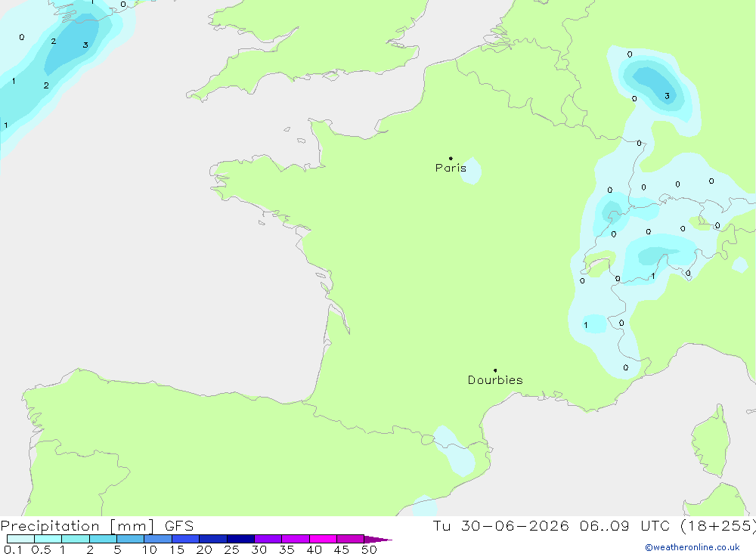Click the legend label '50'
This screenshot has width=756, height=554.
[x=369, y=549]
